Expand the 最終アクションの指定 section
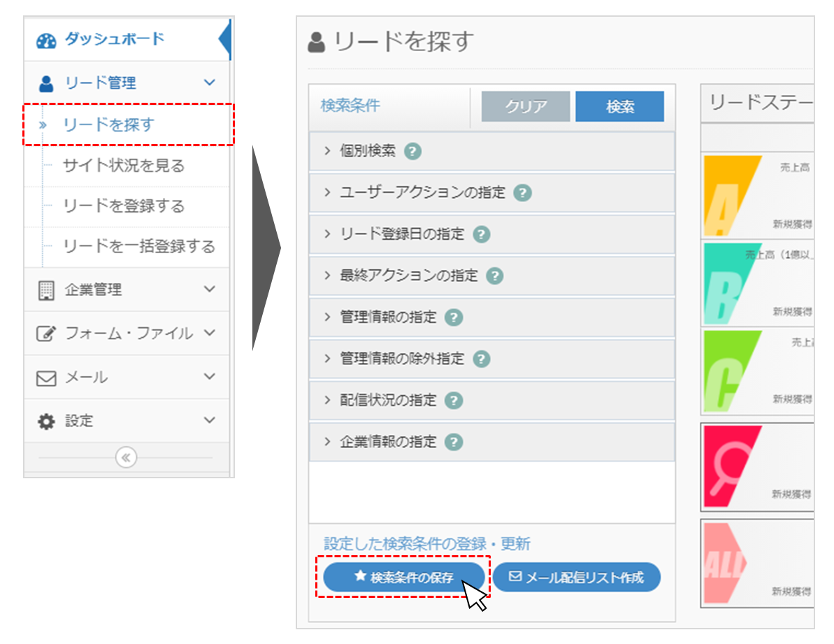Image resolution: width=834 pixels, height=644 pixels. point(491,276)
